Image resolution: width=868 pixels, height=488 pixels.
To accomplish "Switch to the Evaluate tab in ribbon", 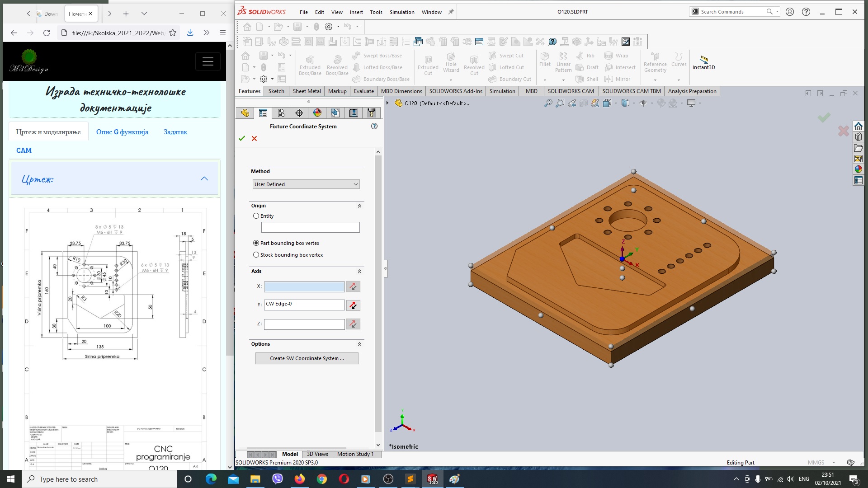I will [363, 91].
